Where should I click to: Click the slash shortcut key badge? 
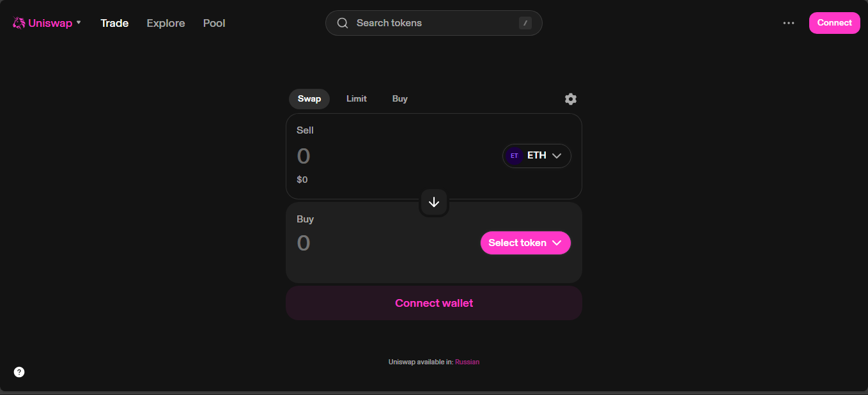click(525, 23)
